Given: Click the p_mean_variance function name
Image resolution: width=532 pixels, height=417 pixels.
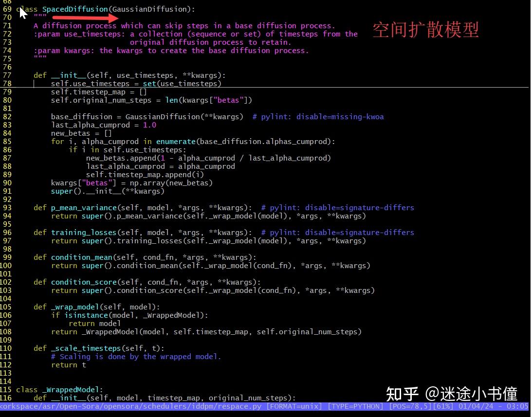Looking at the screenshot, I should pos(84,207).
